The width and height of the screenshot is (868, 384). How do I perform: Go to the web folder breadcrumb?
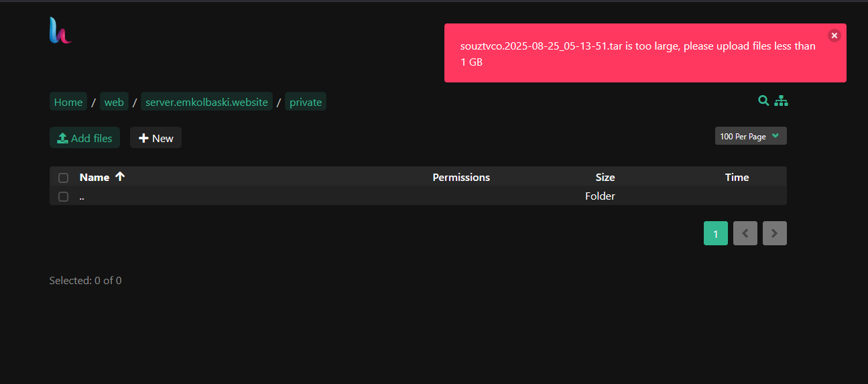tap(114, 102)
